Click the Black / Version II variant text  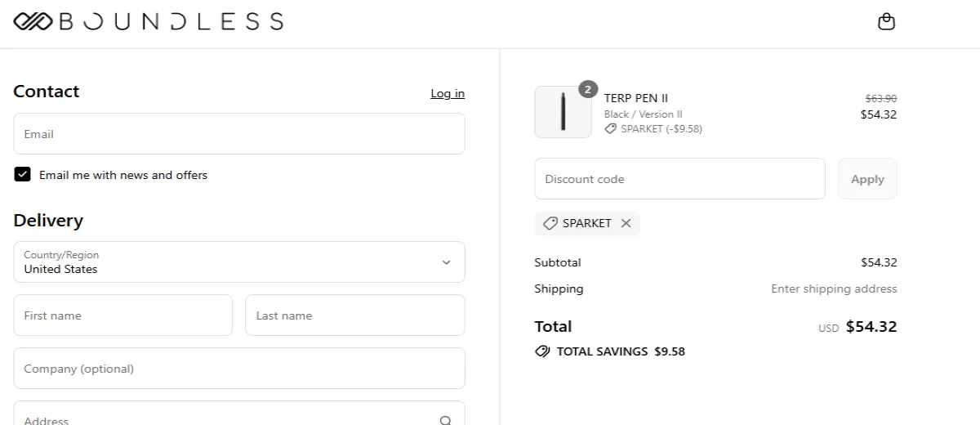(644, 114)
